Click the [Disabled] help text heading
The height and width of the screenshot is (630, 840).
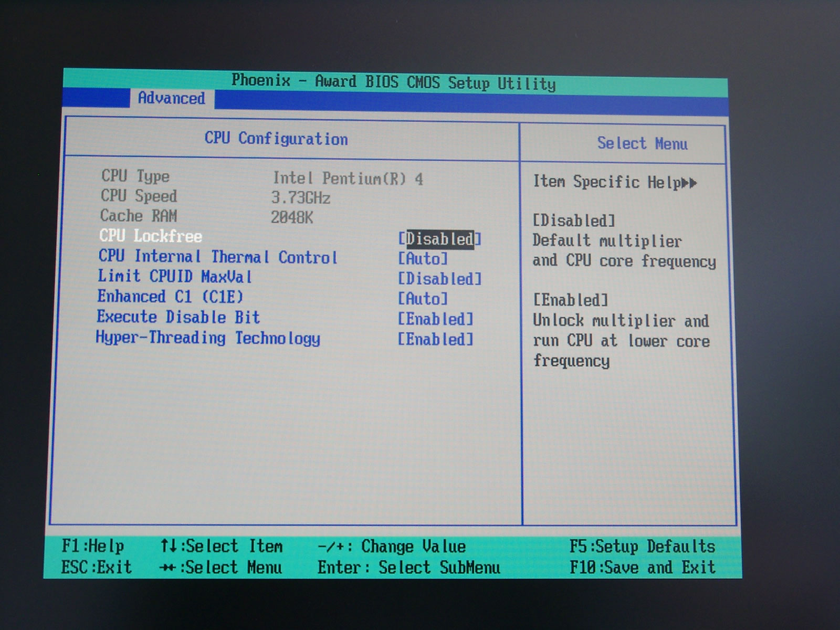574,220
